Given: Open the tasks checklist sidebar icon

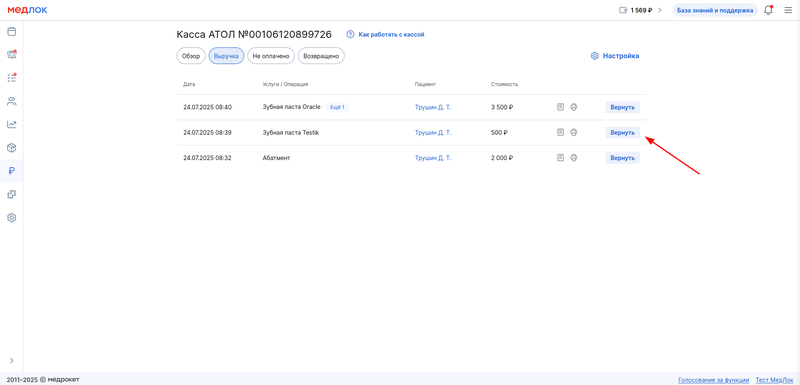Looking at the screenshot, I should coord(11,78).
